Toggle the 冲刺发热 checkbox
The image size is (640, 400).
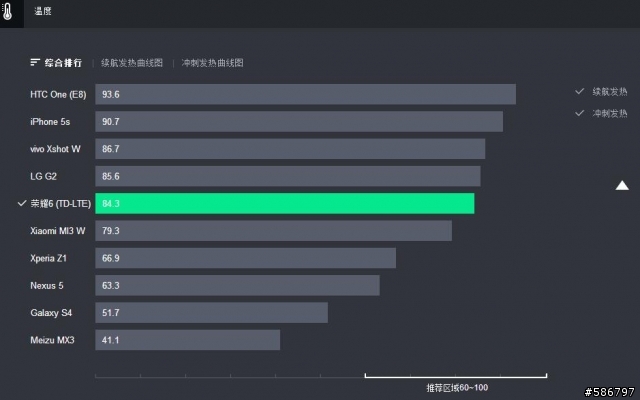(579, 113)
